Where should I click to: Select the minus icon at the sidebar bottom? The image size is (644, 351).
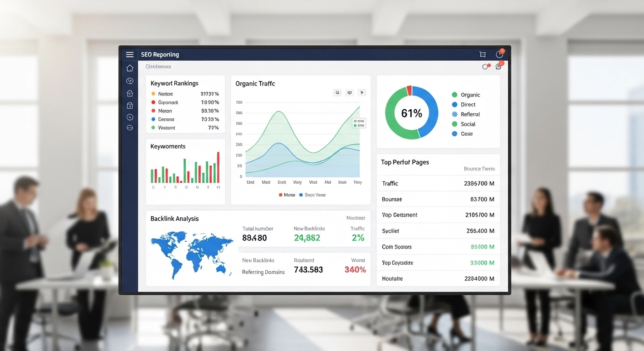pos(129,128)
